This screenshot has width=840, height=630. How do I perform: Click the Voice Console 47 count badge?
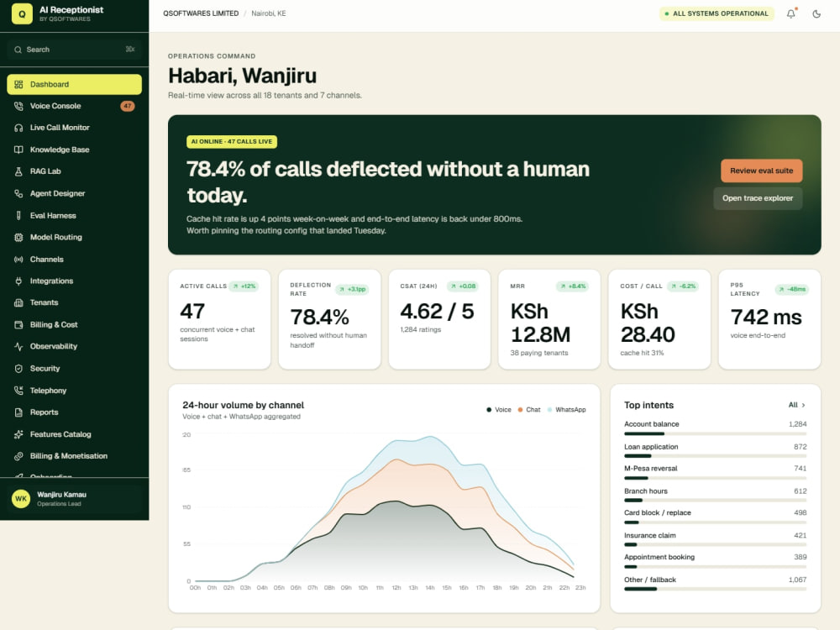click(128, 106)
